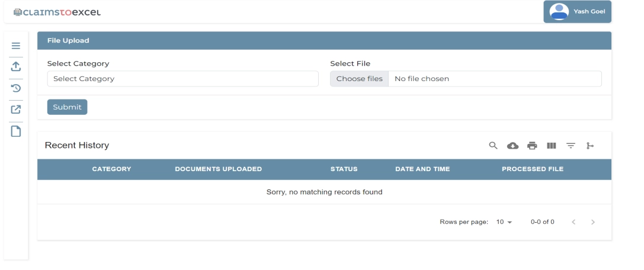
Task: Go to the previous page of results
Action: coord(573,222)
